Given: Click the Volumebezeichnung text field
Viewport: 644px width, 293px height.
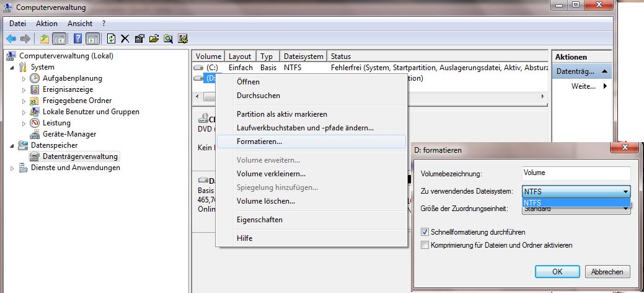Looking at the screenshot, I should click(576, 173).
